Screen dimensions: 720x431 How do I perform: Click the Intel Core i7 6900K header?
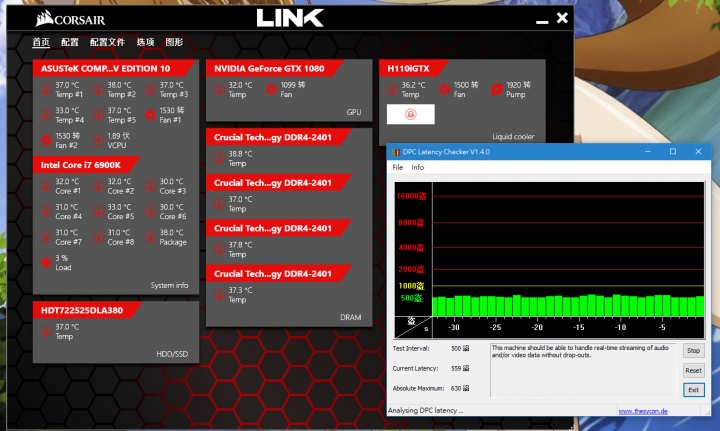[86, 165]
